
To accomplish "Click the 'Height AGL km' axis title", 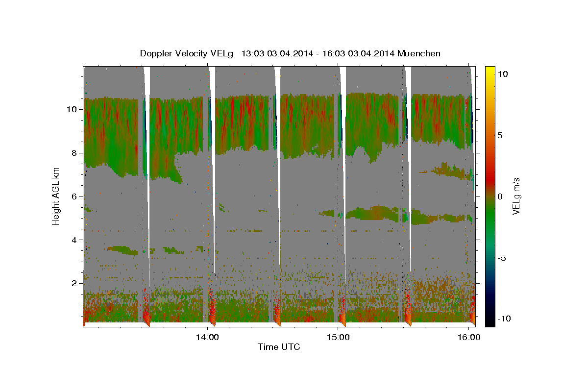I will 56,196.
